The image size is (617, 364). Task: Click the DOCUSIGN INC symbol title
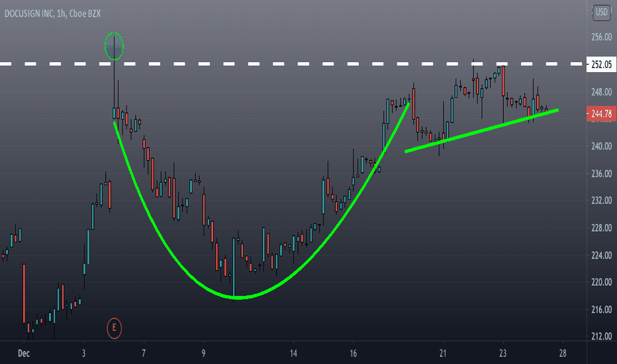coord(53,14)
